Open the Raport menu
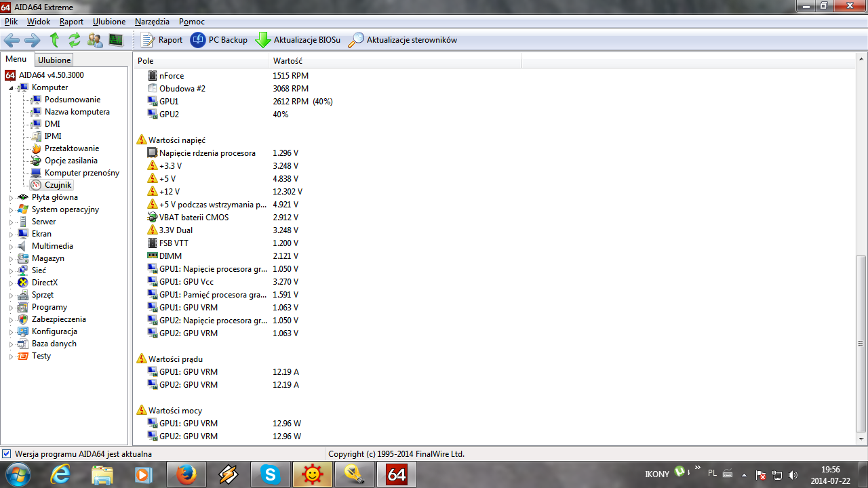This screenshot has width=868, height=488. (71, 22)
